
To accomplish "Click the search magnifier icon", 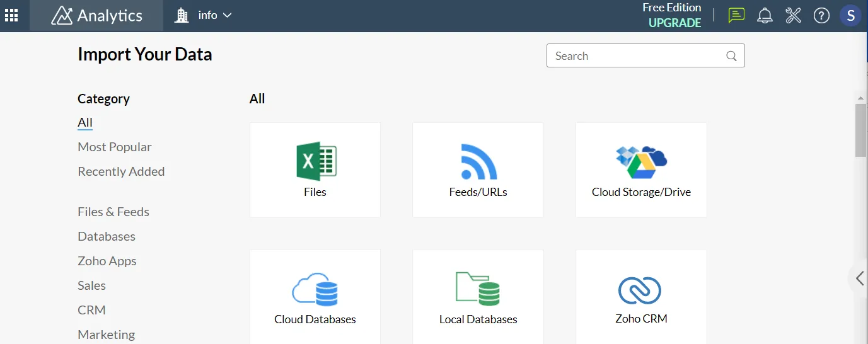I will click(x=731, y=56).
